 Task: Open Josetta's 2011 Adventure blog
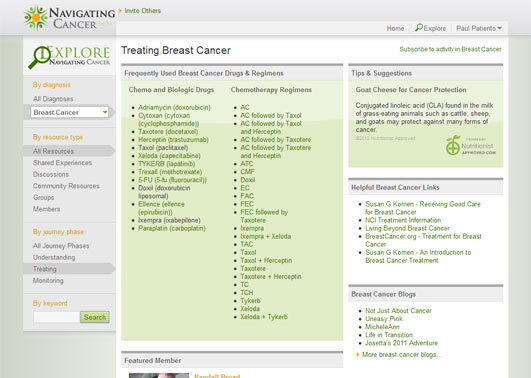pyautogui.click(x=401, y=343)
